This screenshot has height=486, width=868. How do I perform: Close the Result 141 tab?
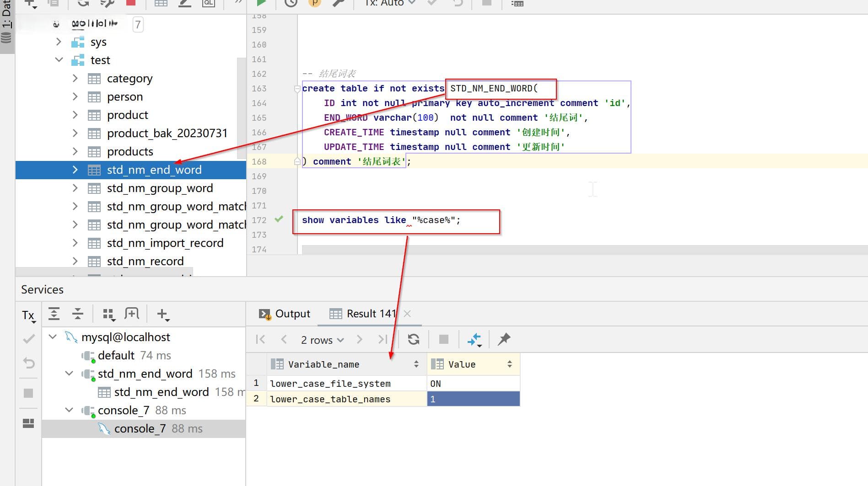(407, 314)
